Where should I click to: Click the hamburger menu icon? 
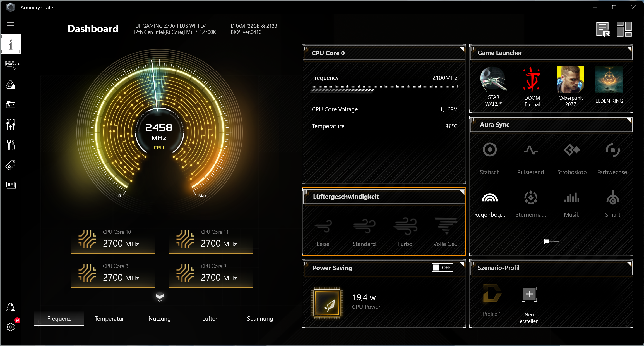(x=11, y=24)
